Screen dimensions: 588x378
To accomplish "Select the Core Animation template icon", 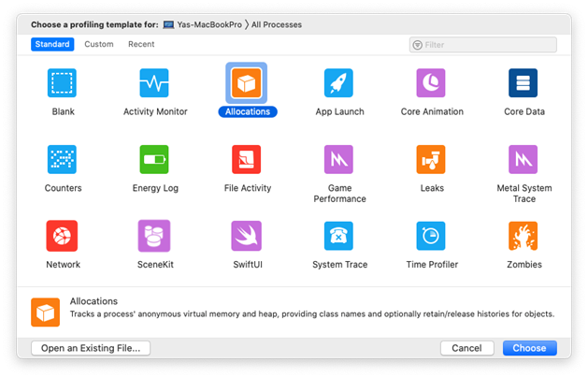I will (431, 83).
